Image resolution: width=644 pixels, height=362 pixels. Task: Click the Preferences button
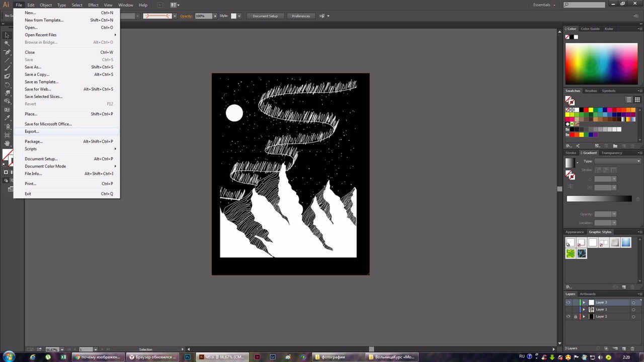(301, 16)
